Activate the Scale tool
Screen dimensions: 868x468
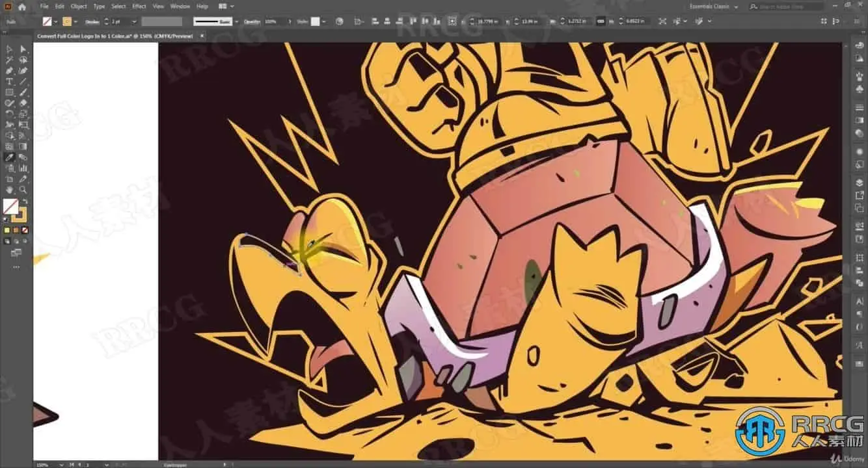pos(23,114)
